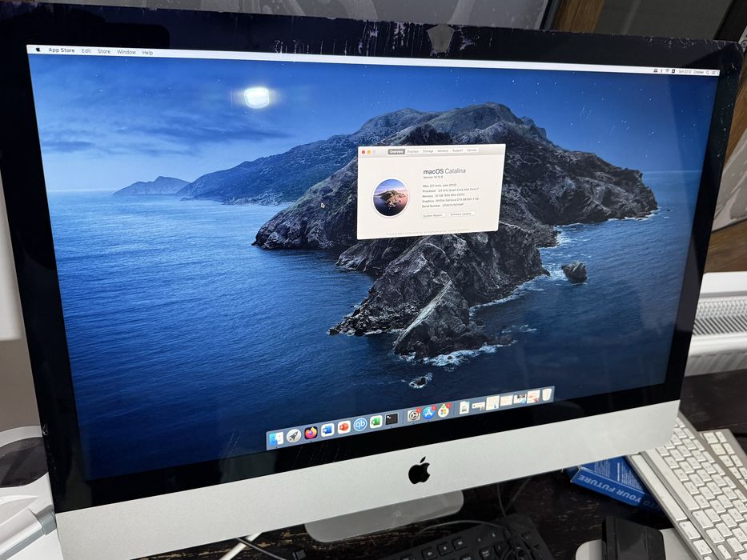Open the Apple menu
Screen dimensions: 747x560
pos(38,50)
